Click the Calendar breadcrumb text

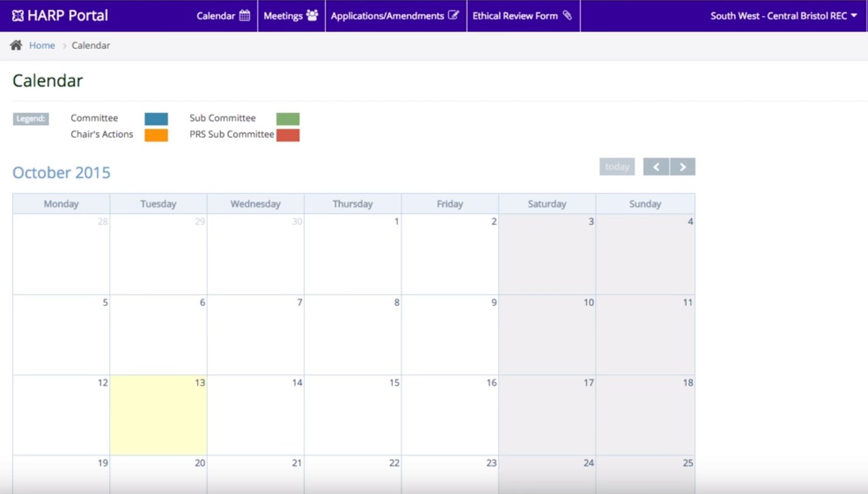91,45
